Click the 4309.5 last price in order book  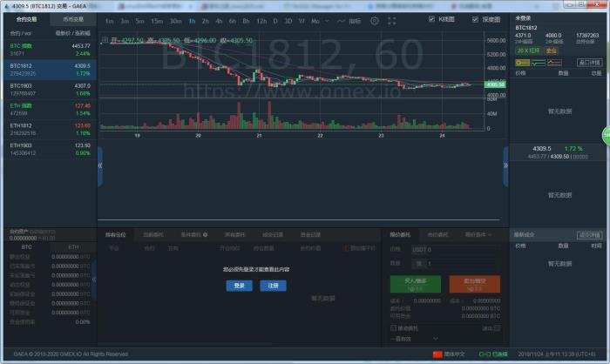(541, 149)
